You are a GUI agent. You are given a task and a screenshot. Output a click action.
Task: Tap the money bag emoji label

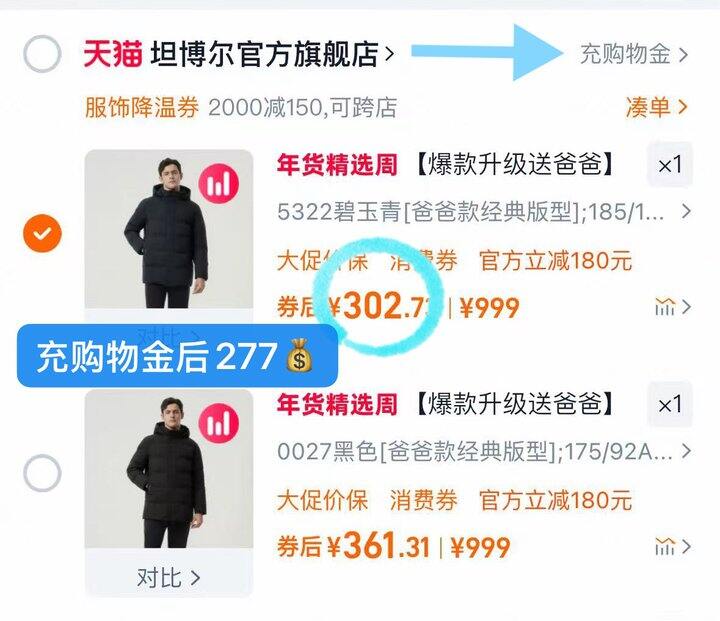(x=299, y=355)
